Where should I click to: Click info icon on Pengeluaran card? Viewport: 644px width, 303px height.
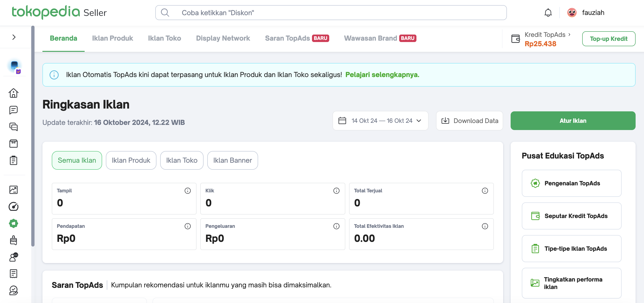[336, 226]
